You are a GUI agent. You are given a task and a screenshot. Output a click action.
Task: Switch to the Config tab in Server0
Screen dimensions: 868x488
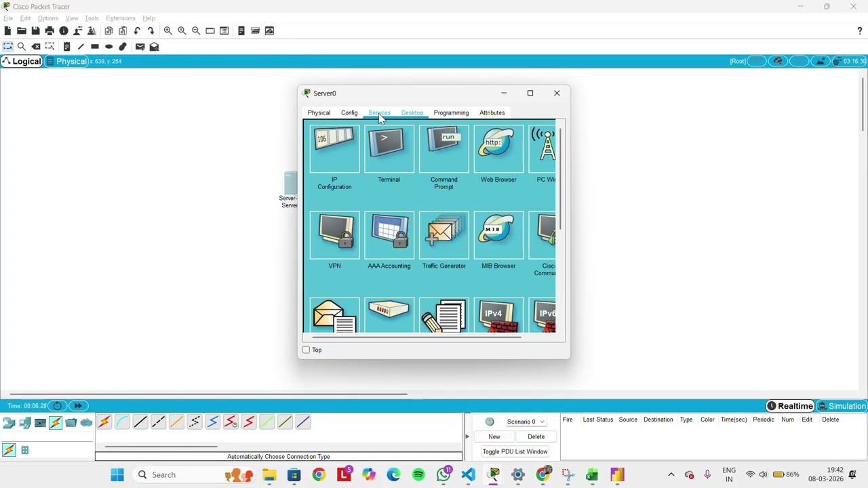pos(349,113)
